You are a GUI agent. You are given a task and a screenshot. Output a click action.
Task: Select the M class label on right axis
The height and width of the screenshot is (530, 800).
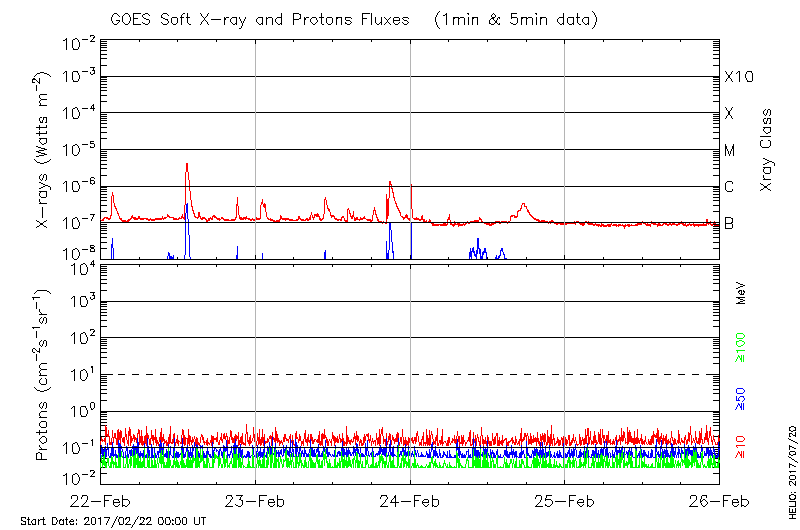tap(730, 151)
